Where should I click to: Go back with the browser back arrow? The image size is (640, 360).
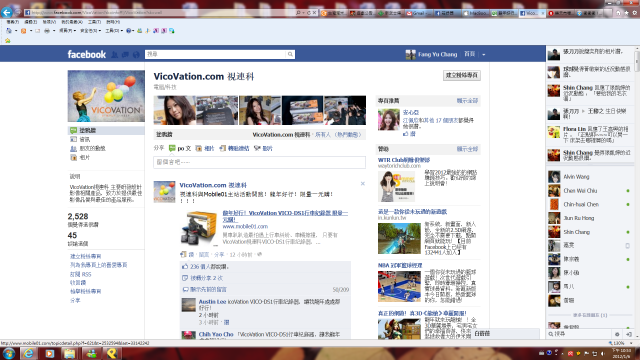7,12
